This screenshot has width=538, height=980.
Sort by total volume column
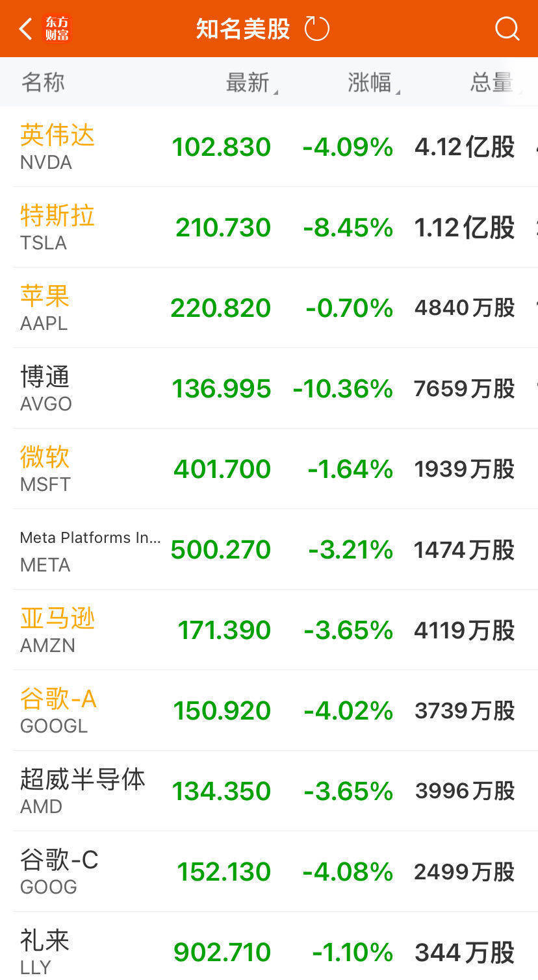[x=493, y=82]
